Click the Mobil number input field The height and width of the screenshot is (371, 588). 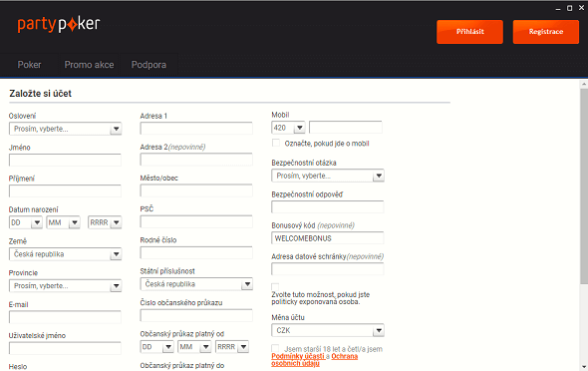tap(346, 128)
